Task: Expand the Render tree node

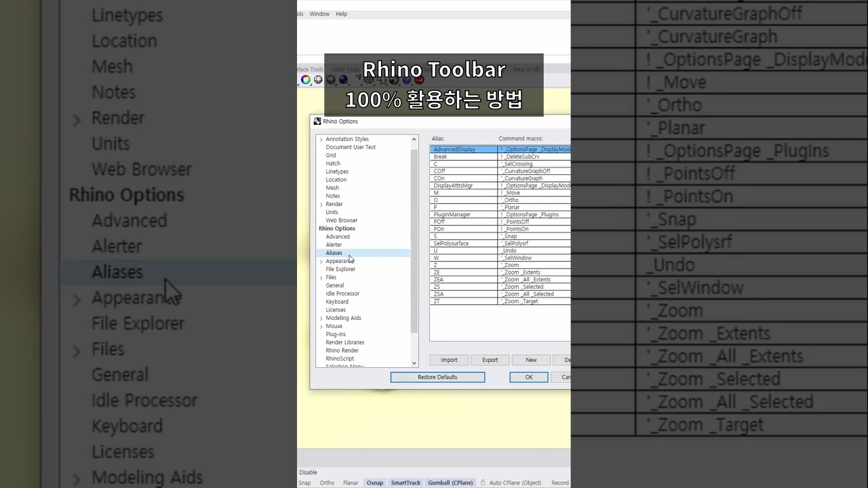Action: pos(321,204)
